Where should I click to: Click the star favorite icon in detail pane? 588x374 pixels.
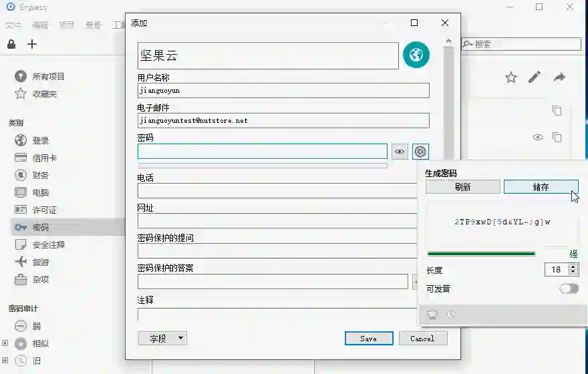point(511,77)
